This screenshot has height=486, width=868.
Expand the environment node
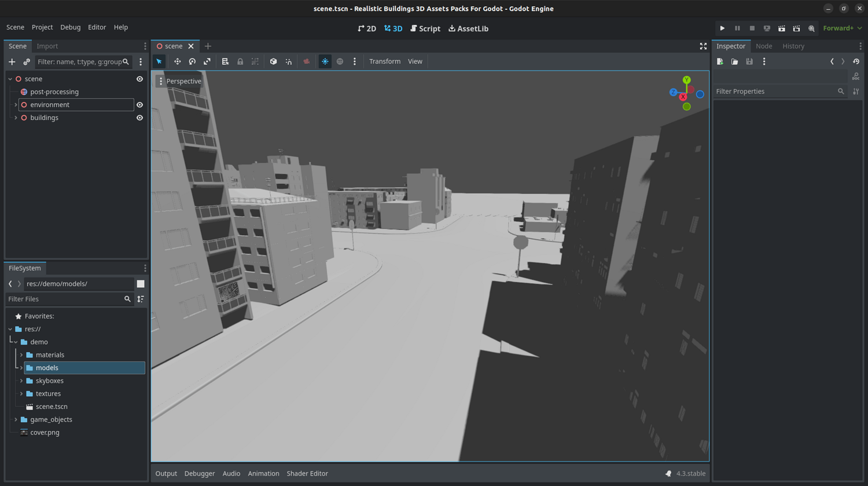click(16, 105)
